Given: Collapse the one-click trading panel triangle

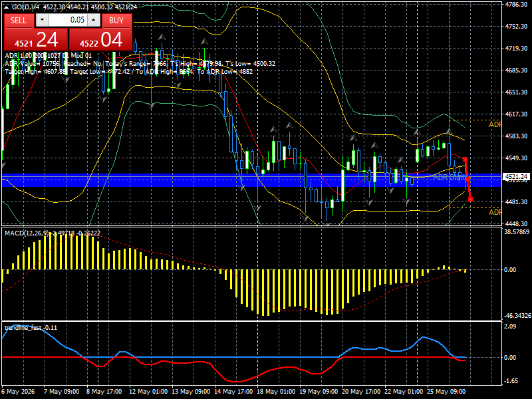Looking at the screenshot, I should pos(6,7).
